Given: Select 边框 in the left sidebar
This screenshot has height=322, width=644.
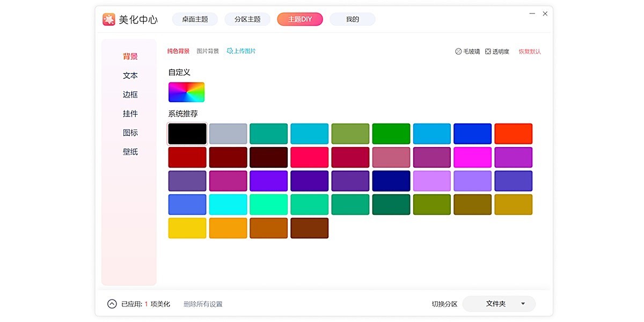Looking at the screenshot, I should coord(130,94).
